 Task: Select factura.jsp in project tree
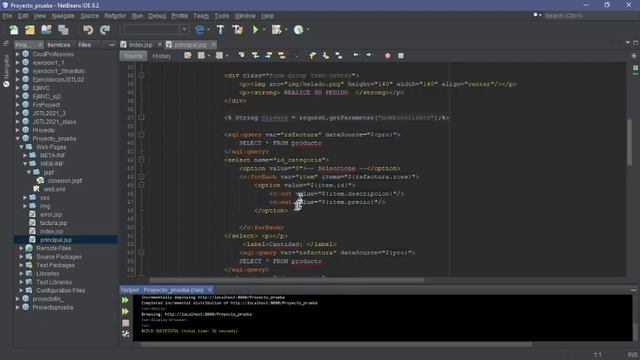(53, 223)
